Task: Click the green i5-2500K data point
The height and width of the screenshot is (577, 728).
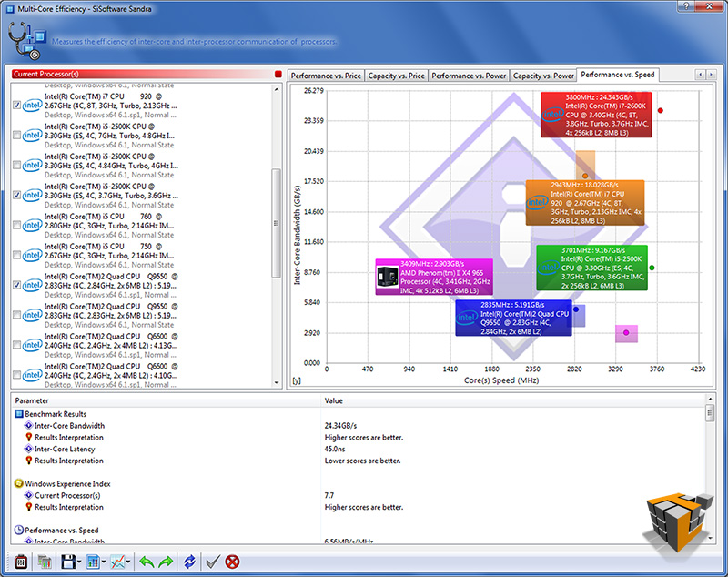Action: click(652, 268)
